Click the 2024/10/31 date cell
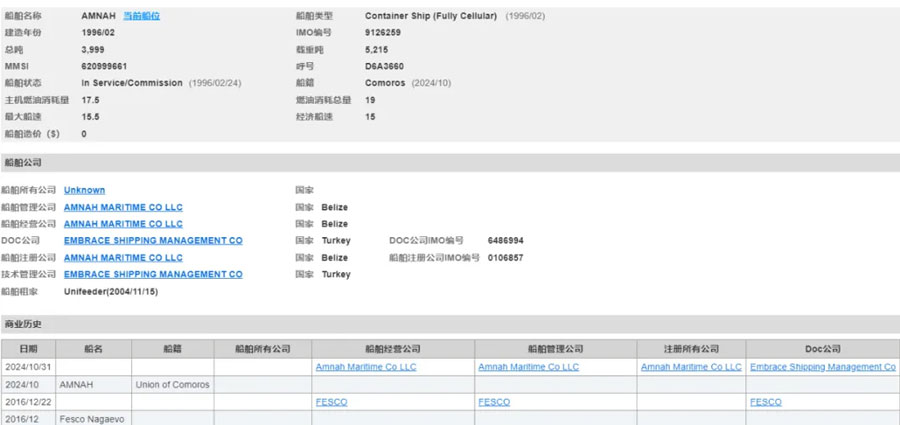The height and width of the screenshot is (425, 900). click(x=28, y=367)
